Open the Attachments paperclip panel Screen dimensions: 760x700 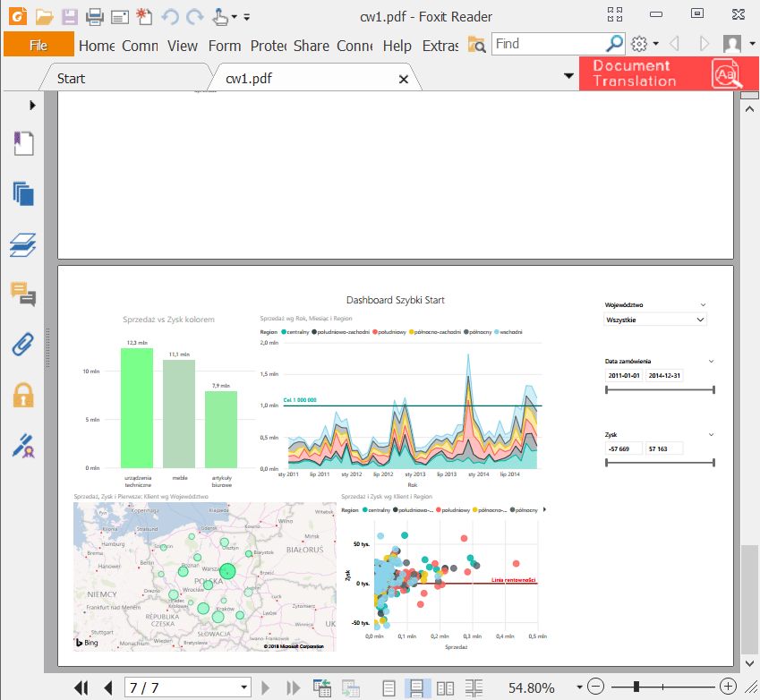tap(23, 344)
